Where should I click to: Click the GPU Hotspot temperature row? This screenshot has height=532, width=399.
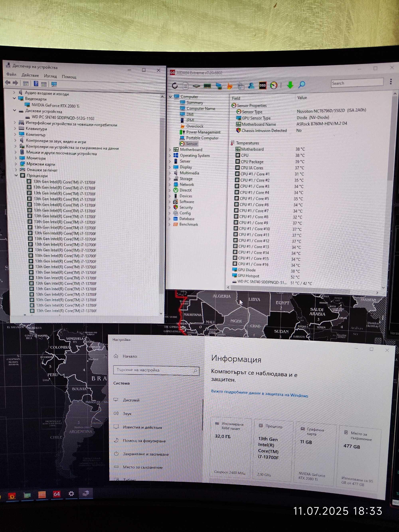(266, 276)
